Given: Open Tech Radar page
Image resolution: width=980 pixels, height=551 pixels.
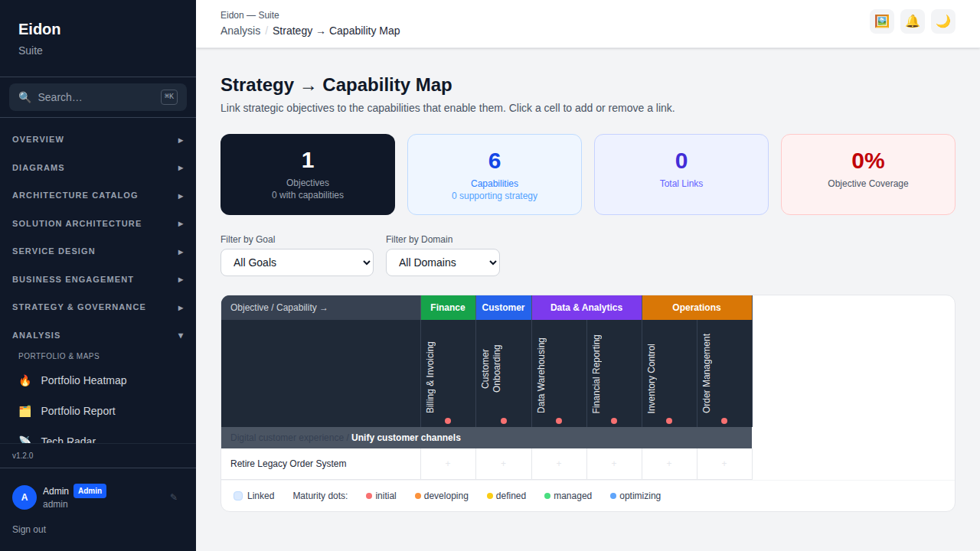Looking at the screenshot, I should [98, 438].
